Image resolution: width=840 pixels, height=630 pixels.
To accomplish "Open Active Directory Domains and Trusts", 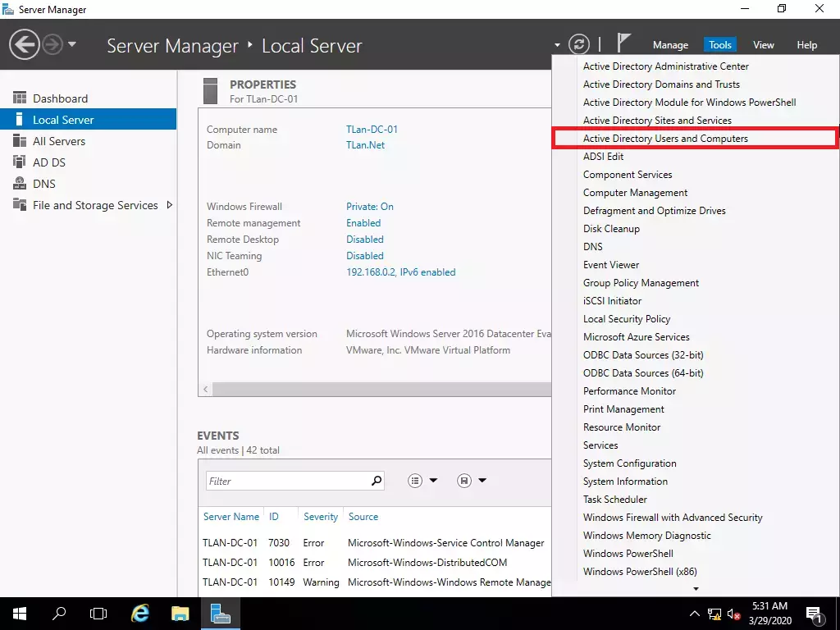I will pyautogui.click(x=661, y=84).
